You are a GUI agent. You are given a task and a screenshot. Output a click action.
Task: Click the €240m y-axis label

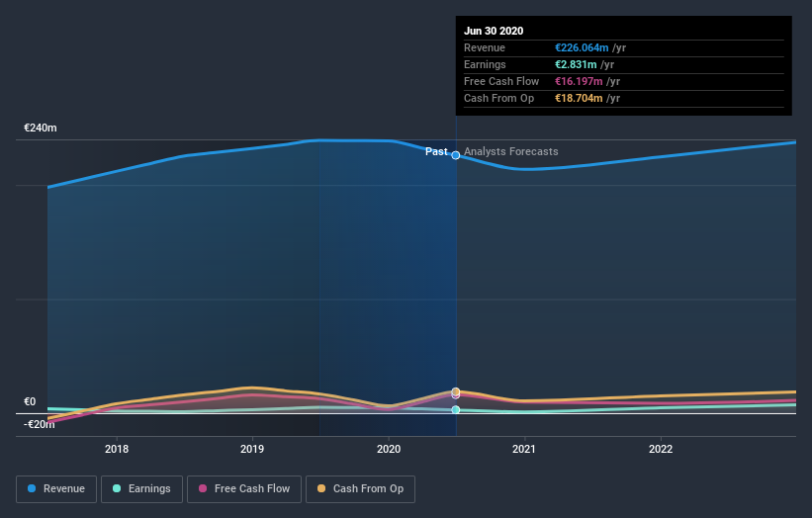[x=41, y=128]
